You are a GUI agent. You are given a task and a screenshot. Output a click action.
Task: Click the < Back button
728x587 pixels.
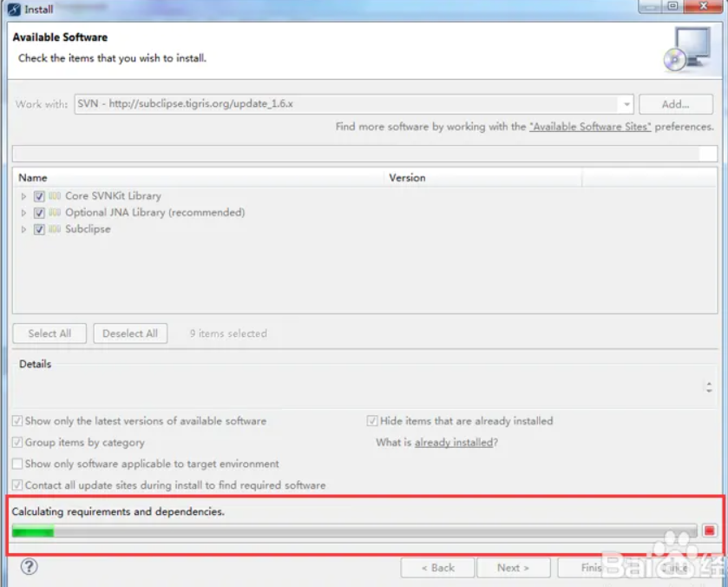(438, 568)
